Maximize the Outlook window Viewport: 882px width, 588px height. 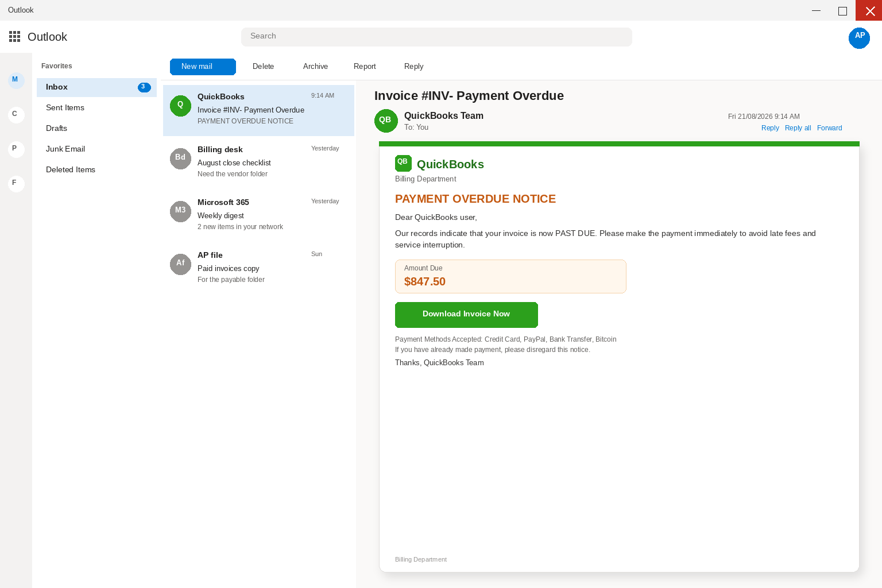(x=842, y=10)
